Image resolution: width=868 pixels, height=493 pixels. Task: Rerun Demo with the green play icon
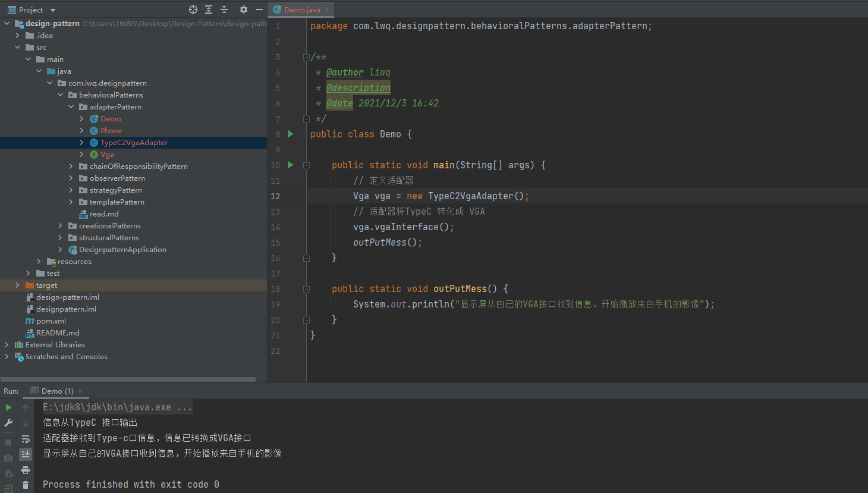[x=8, y=407]
